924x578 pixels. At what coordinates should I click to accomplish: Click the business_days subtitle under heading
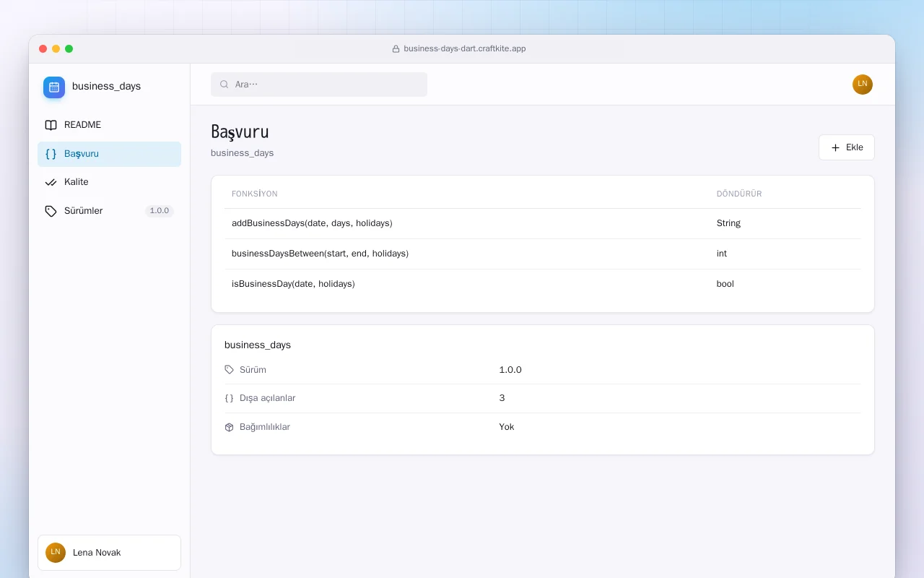(x=243, y=153)
